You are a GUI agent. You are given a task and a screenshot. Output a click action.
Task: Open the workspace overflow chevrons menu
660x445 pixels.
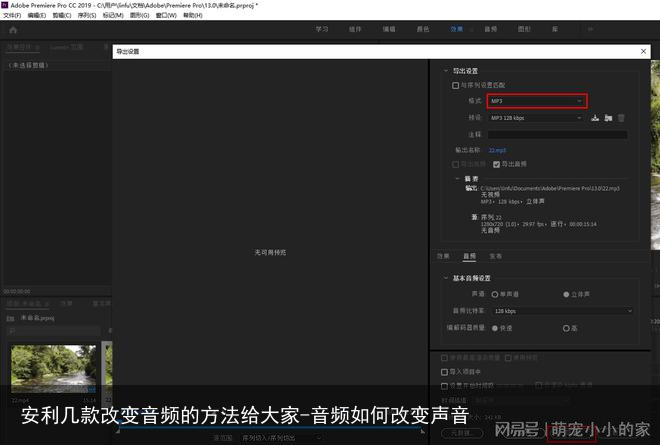[591, 29]
